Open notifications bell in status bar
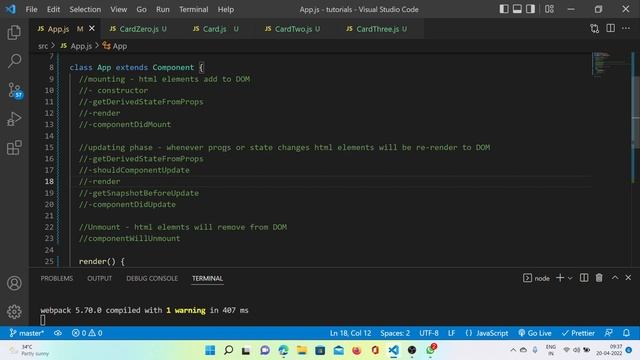The height and width of the screenshot is (360, 640). (x=626, y=333)
